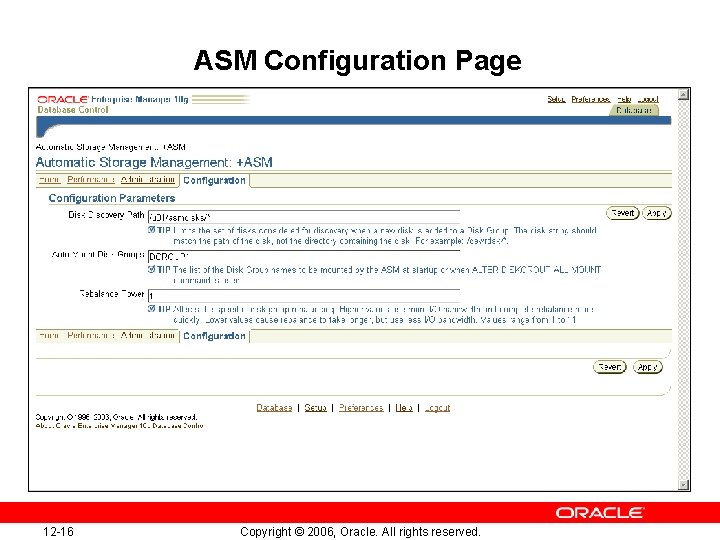Viewport: 720px width, 540px height.
Task: Open the Help link in footer
Action: point(404,408)
